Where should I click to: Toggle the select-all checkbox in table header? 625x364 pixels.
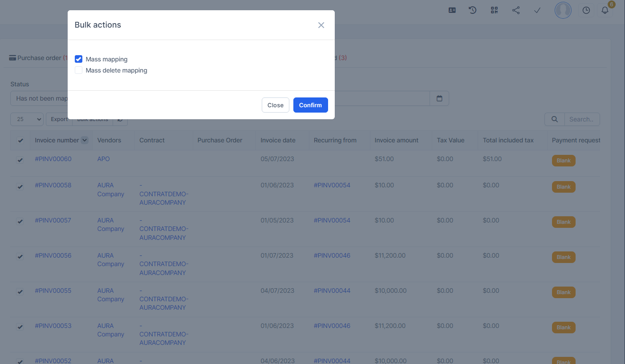click(20, 141)
